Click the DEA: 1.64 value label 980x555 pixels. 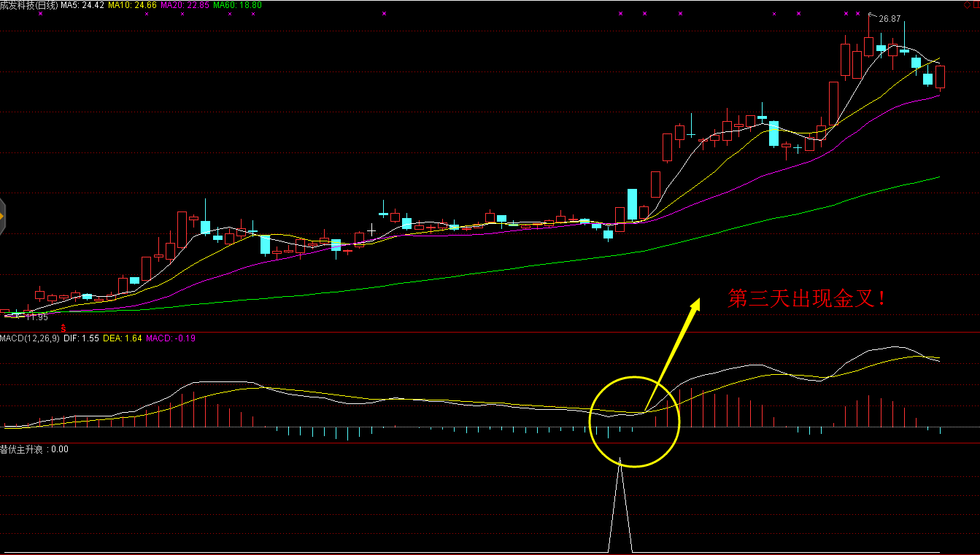(x=123, y=338)
